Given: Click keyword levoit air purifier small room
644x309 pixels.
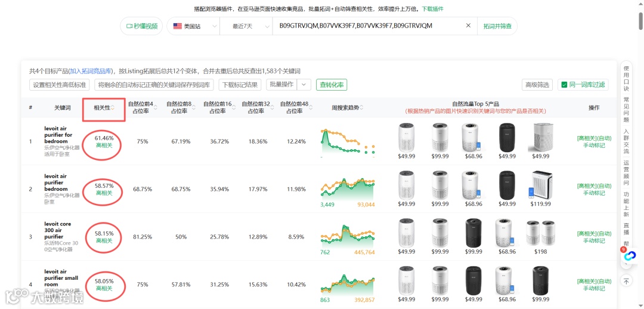Looking at the screenshot, I should tap(61, 278).
